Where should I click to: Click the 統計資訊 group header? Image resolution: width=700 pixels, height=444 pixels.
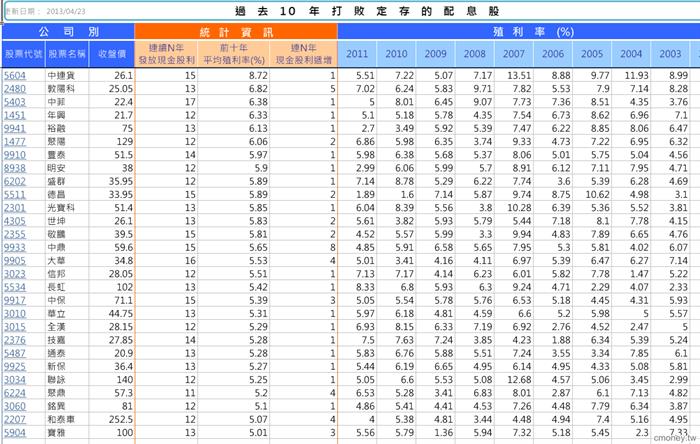pos(236,32)
